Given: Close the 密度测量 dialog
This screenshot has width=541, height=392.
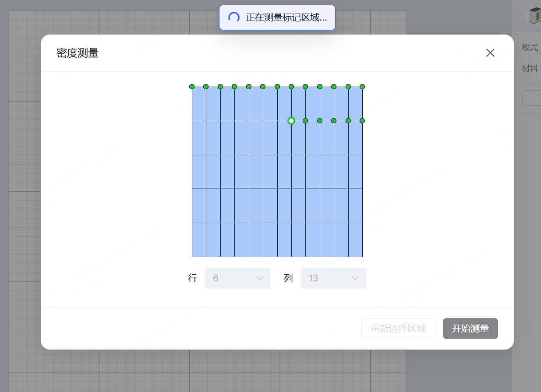Looking at the screenshot, I should (x=490, y=53).
